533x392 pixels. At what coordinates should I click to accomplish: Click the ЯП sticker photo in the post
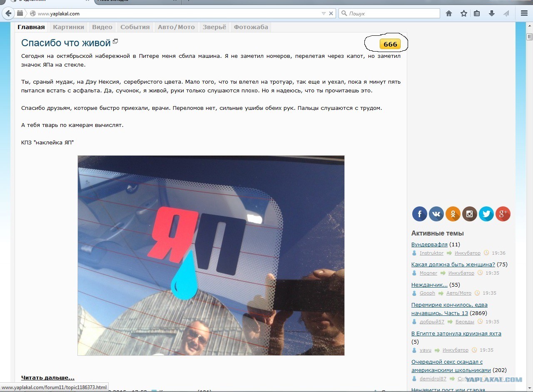coord(211,256)
